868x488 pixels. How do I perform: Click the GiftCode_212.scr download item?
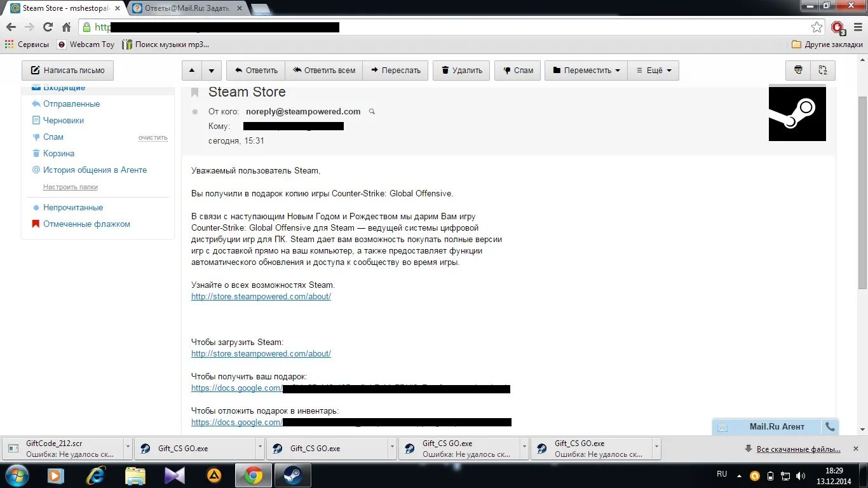pyautogui.click(x=62, y=449)
